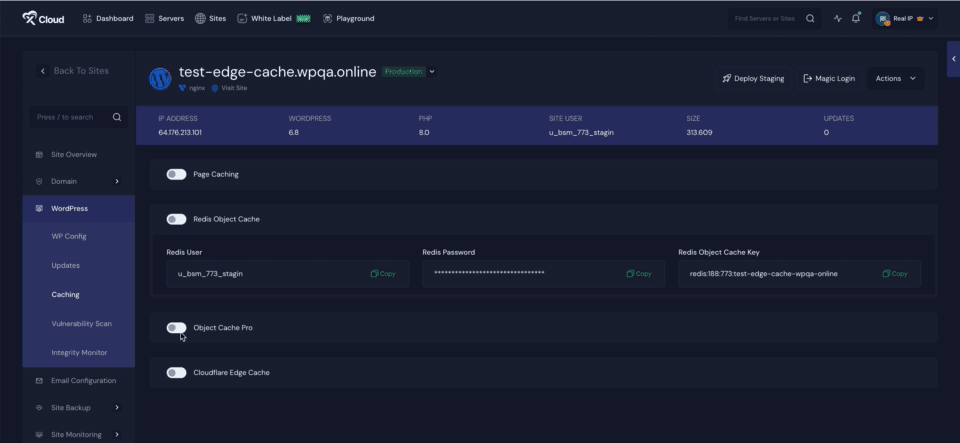
Task: Select Vulnerability Scan in the sidebar
Action: click(81, 323)
